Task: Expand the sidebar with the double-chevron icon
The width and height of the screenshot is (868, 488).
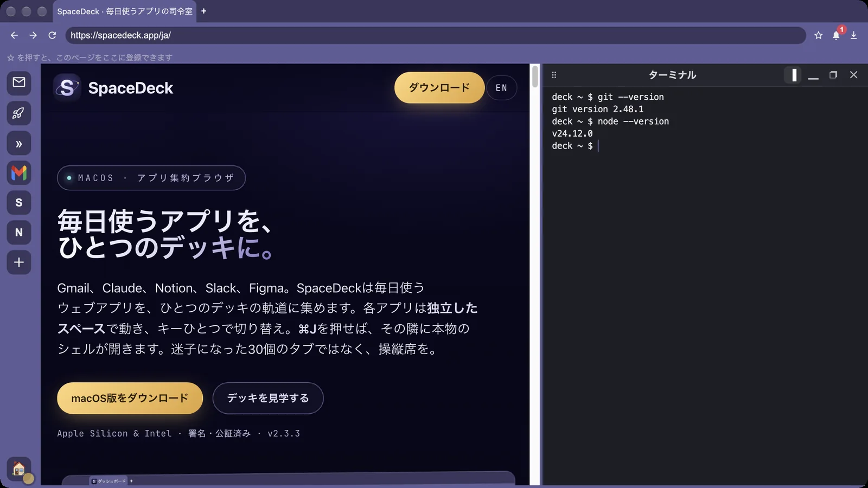Action: tap(19, 144)
